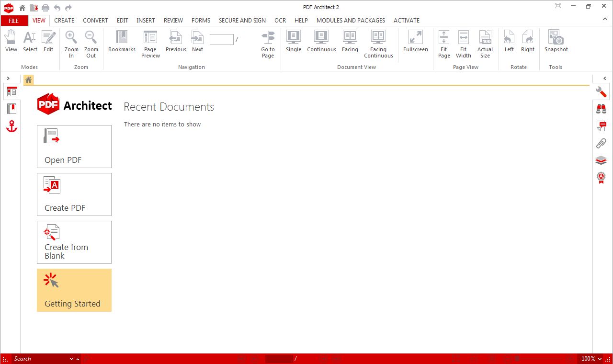
Task: Open the SECURE AND SIGN tab
Action: click(242, 21)
